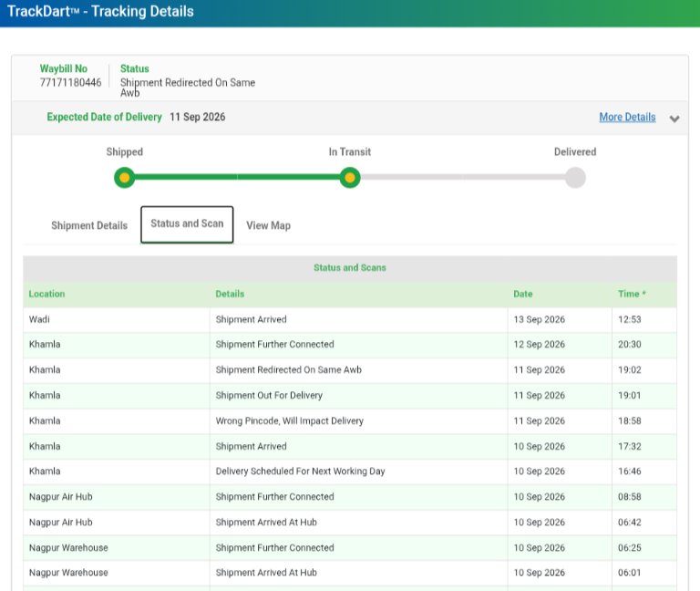Screen dimensions: 700x591
Task: Click the Status and Scans table title
Action: tap(350, 267)
